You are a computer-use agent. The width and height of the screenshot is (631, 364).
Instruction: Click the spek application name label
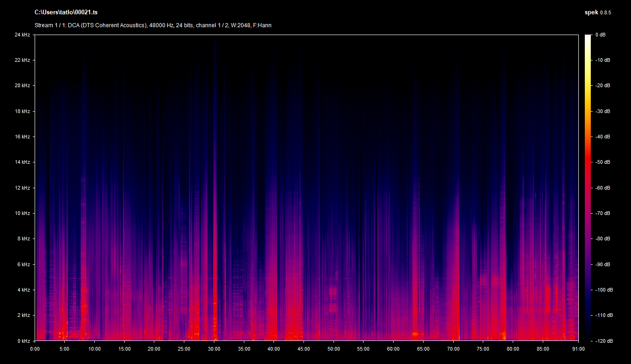(591, 12)
